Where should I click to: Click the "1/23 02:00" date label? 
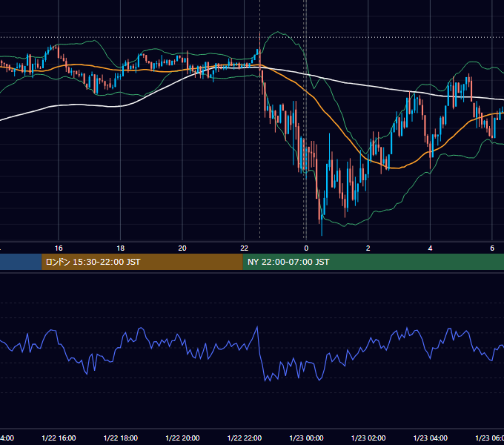coord(368,438)
